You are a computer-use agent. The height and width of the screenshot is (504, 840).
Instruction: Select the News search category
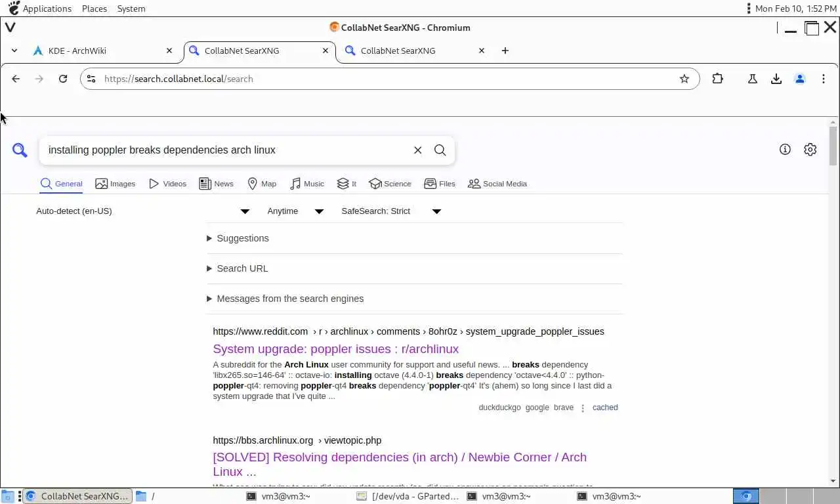coord(217,184)
